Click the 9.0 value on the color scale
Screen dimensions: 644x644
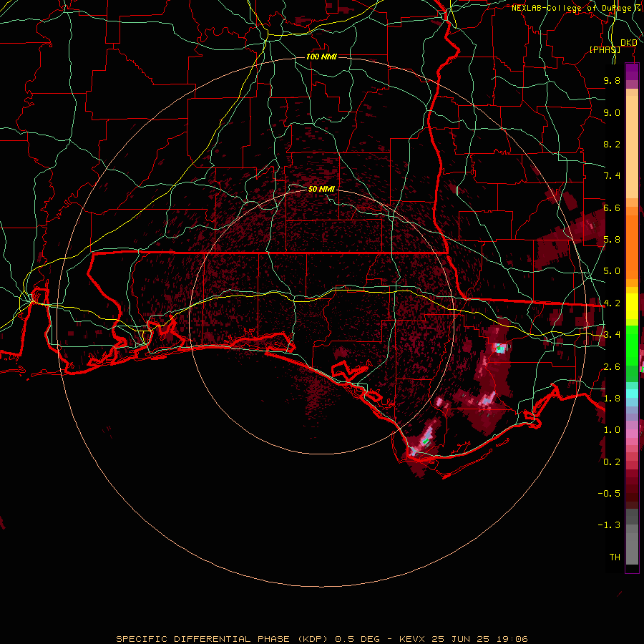(x=612, y=112)
